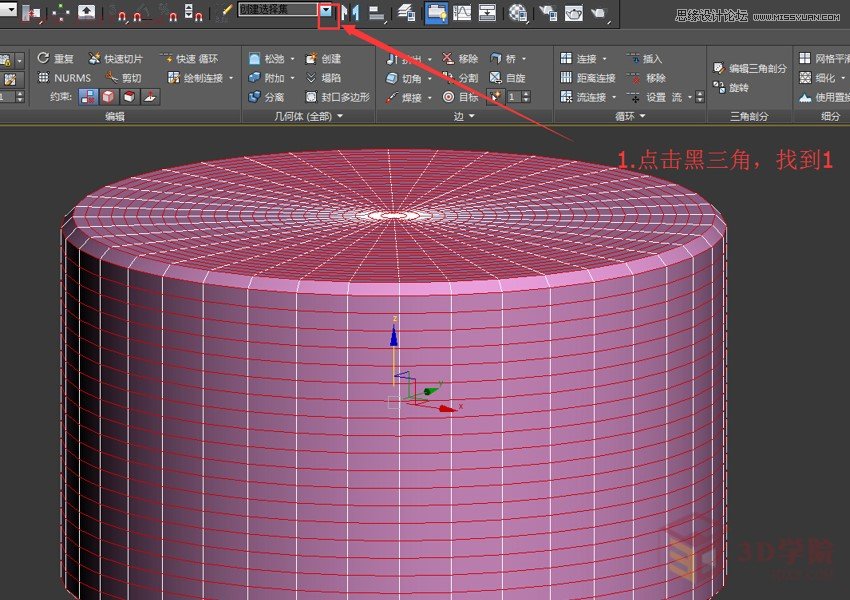Image resolution: width=850 pixels, height=600 pixels.
Task: Enable constrain to normal toggle
Action: click(x=150, y=97)
